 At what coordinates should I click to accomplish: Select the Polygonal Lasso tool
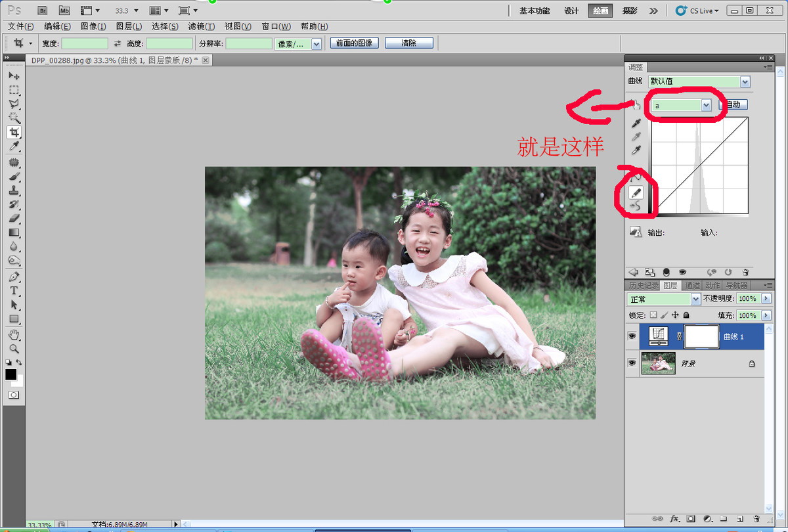[x=14, y=104]
